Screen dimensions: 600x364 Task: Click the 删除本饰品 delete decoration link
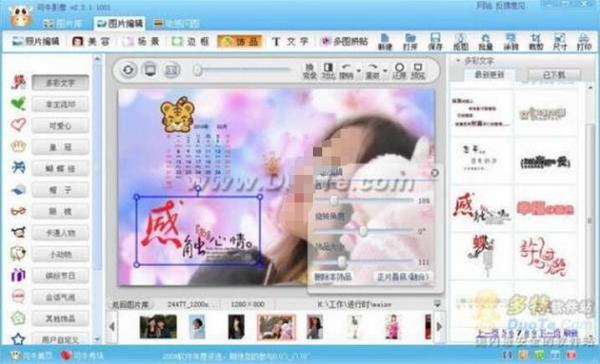pos(333,276)
